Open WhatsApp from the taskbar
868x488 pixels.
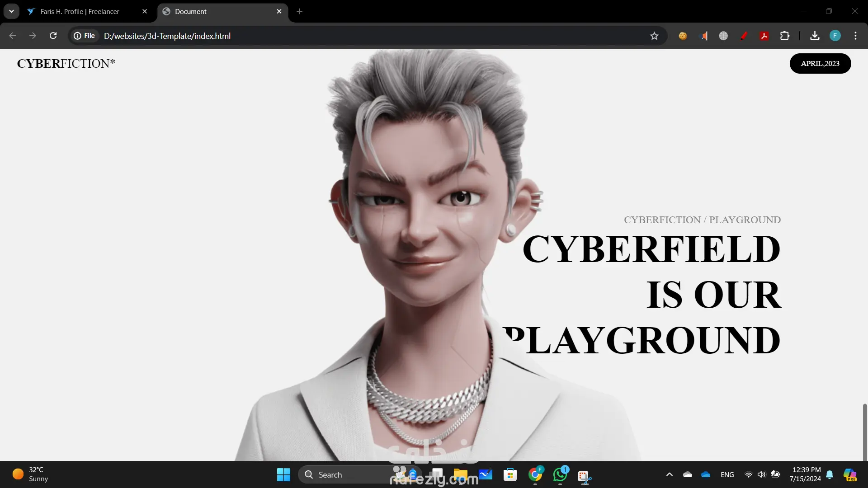pyautogui.click(x=560, y=475)
